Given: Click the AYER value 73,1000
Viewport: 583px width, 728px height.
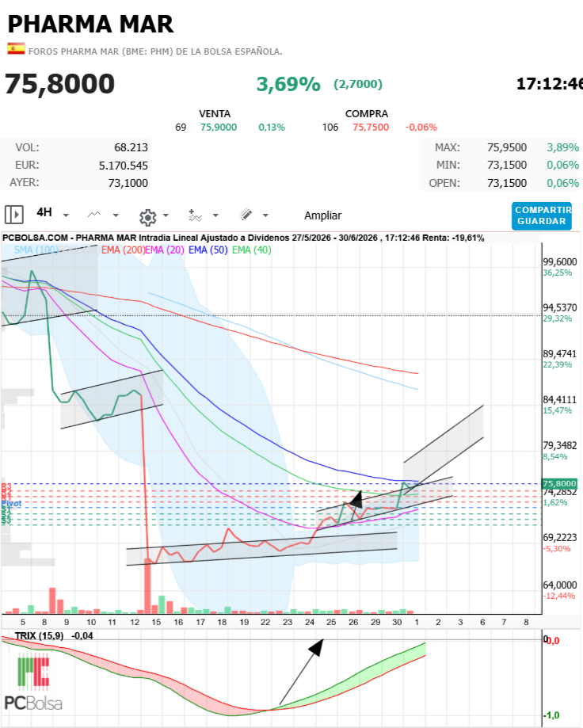Looking at the screenshot, I should click(x=128, y=183).
